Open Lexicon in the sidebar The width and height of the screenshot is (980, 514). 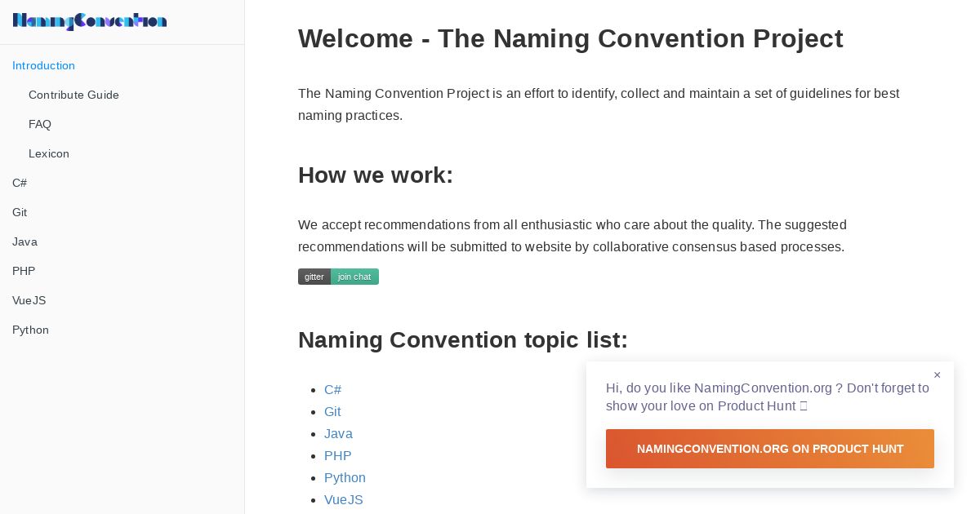[x=49, y=153]
